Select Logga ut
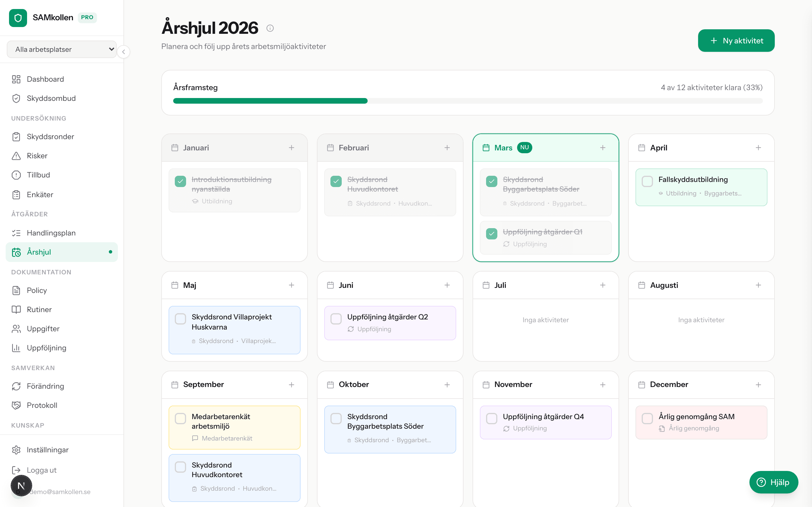812x507 pixels. 41,470
